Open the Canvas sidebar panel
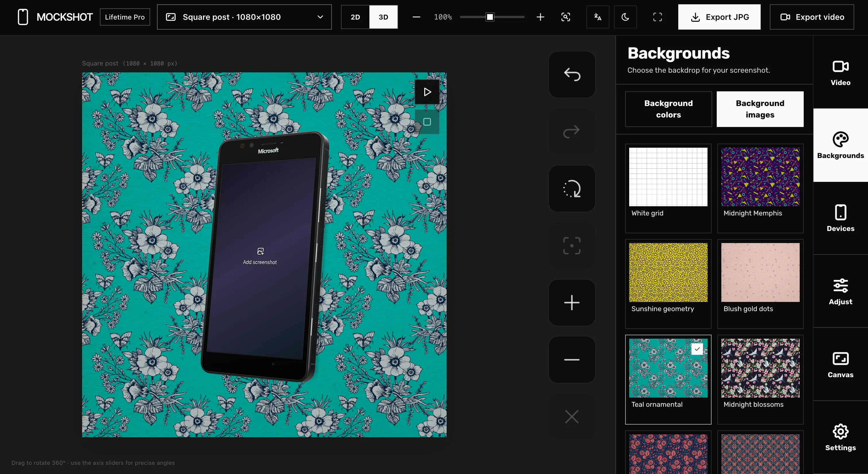Image resolution: width=868 pixels, height=474 pixels. coord(840,365)
